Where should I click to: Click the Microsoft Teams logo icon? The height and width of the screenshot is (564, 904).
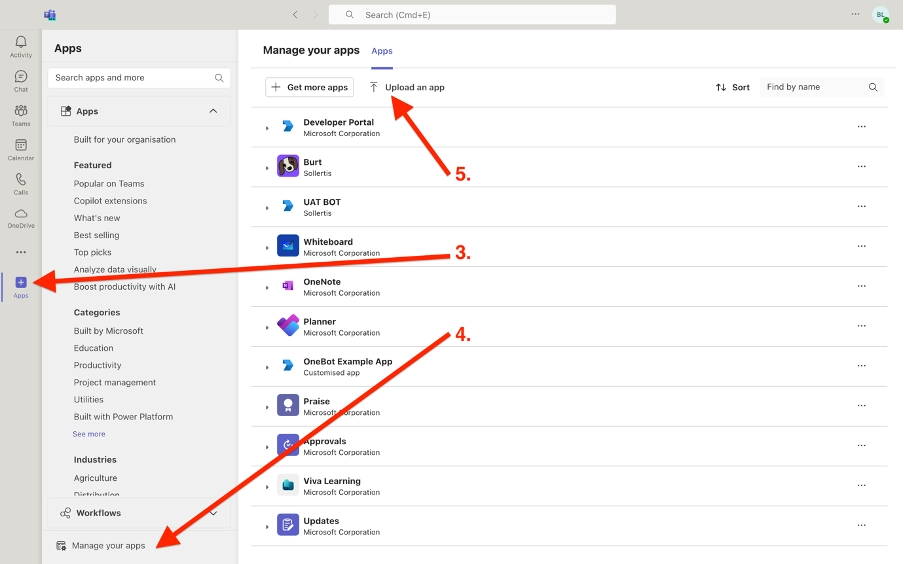pyautogui.click(x=50, y=15)
